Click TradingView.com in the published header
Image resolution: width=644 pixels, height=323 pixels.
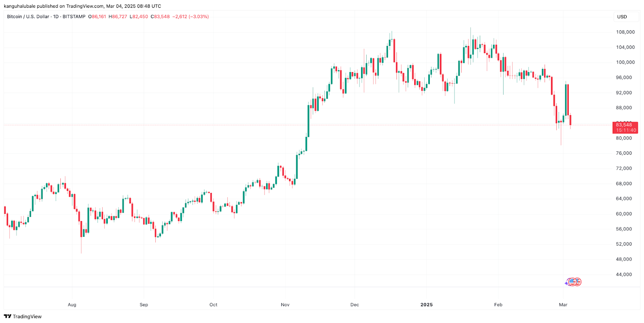pyautogui.click(x=85, y=6)
